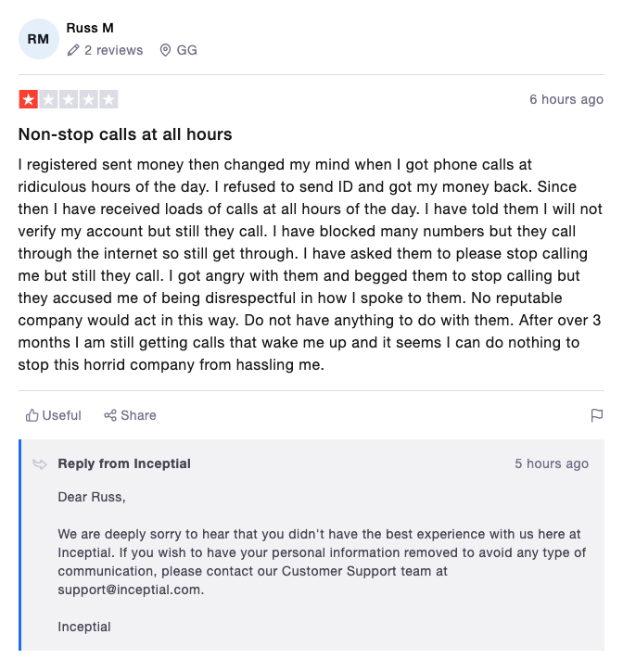The height and width of the screenshot is (672, 623).
Task: Flag this review with the flag icon
Action: pos(597,415)
